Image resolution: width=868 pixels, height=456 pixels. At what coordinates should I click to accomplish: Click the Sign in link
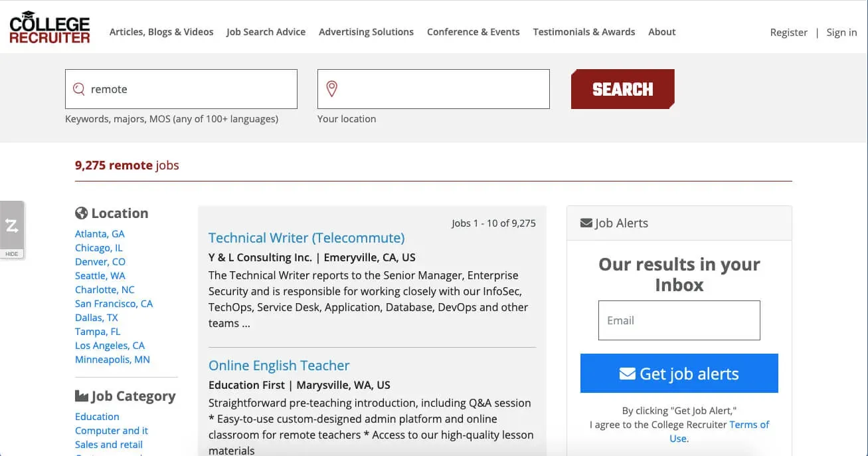(x=841, y=33)
